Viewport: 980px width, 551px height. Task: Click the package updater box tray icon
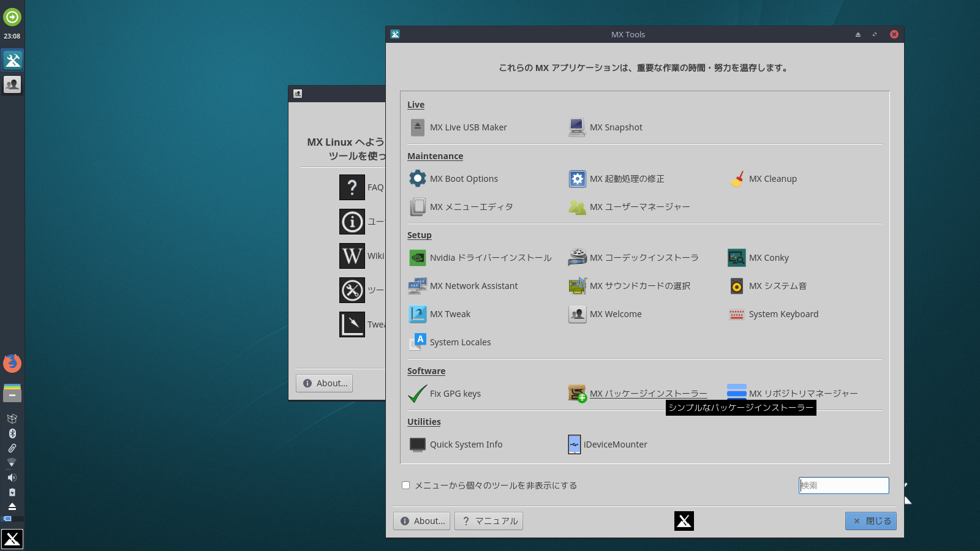coord(12,419)
